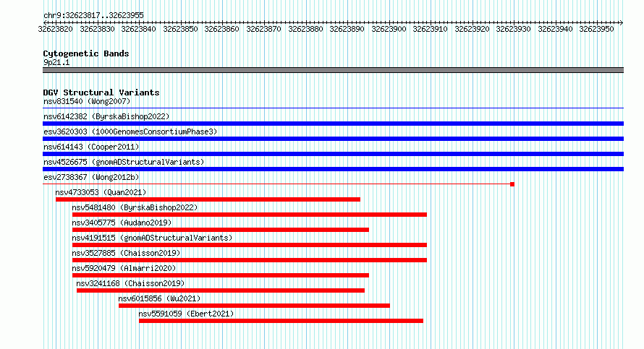Click the gray 9p21.1 cytogenetic band bar
644x349 pixels.
333,70
